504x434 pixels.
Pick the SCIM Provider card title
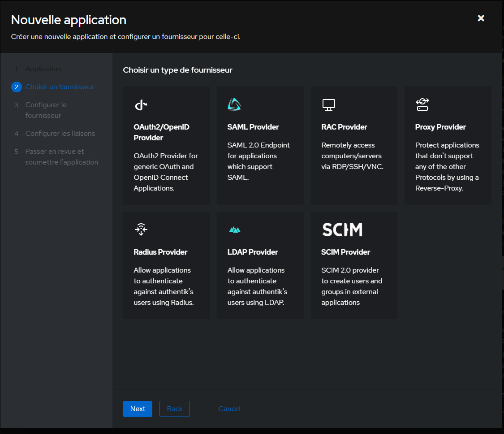(345, 252)
